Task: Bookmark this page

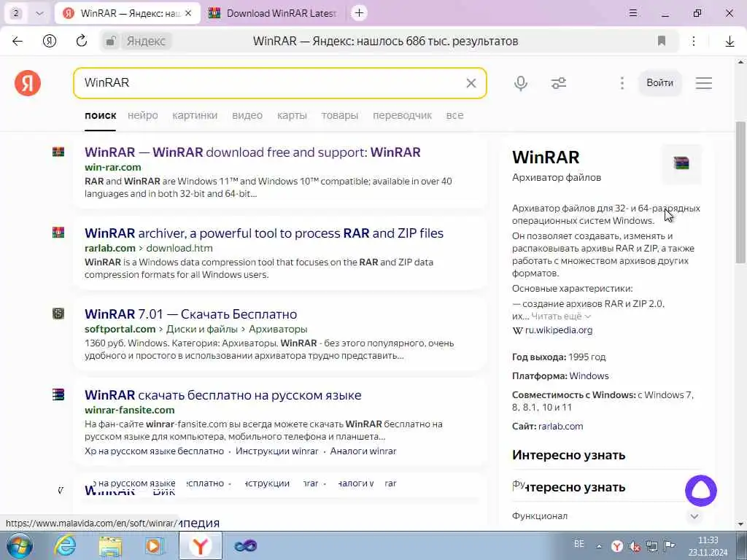Action: pyautogui.click(x=661, y=42)
